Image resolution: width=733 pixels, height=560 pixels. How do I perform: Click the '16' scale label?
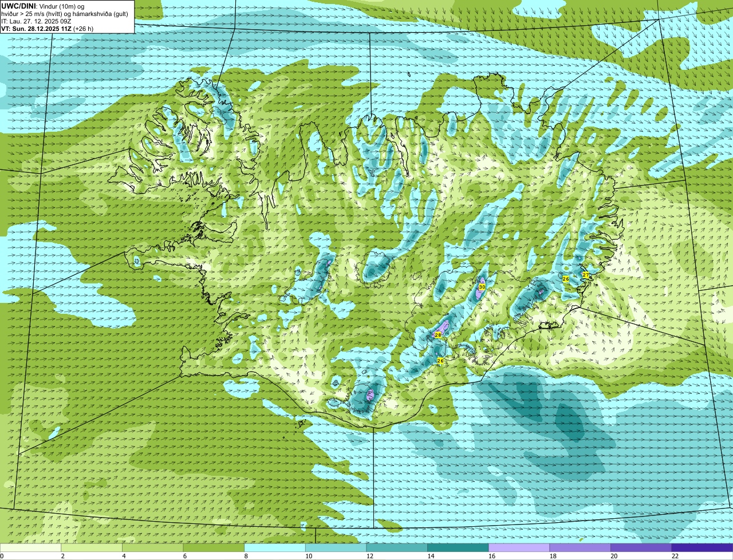(x=492, y=556)
